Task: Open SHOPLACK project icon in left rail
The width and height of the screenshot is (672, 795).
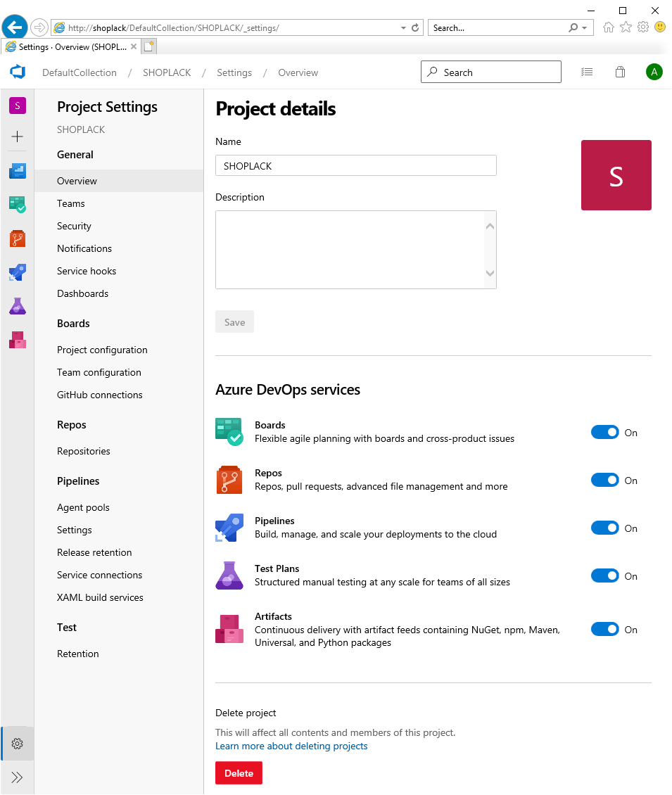Action: (18, 106)
